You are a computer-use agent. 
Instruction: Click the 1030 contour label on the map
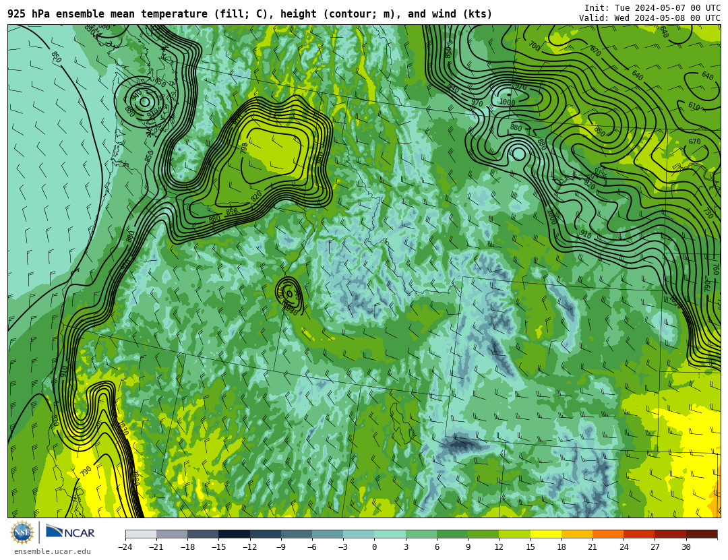pyautogui.click(x=123, y=428)
